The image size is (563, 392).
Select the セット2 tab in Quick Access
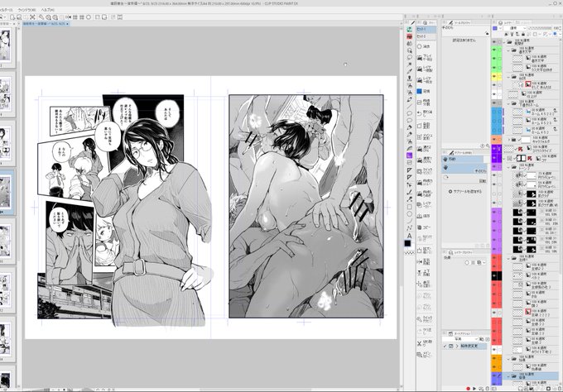pos(426,37)
